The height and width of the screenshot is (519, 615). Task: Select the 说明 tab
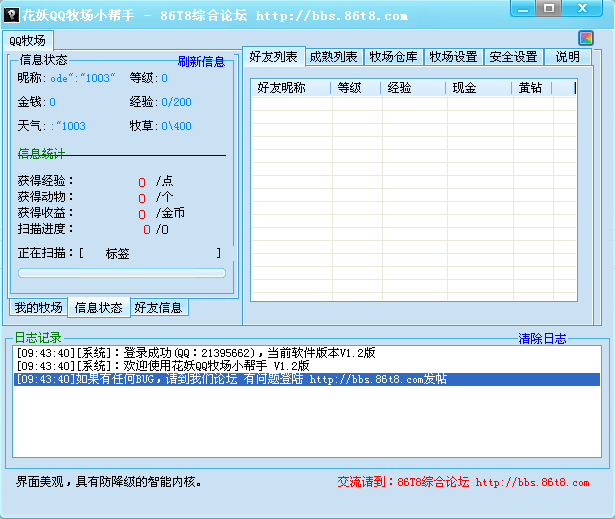click(567, 57)
